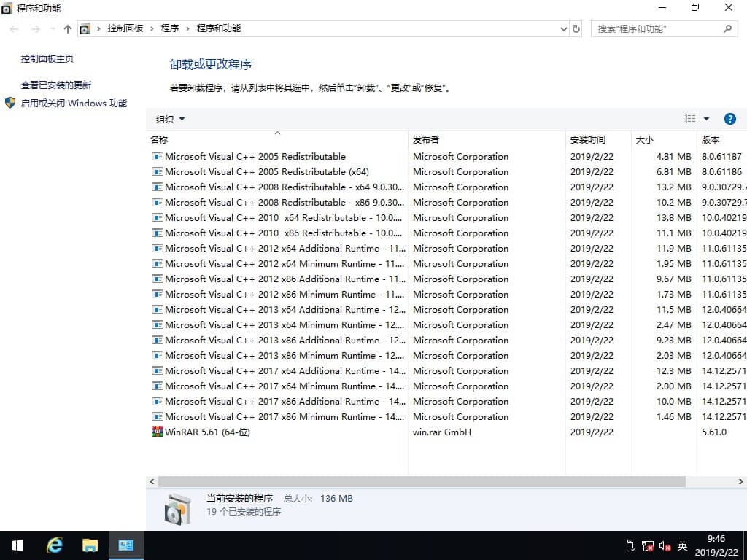Click the shield icon beside Windows 功能 link

10,103
